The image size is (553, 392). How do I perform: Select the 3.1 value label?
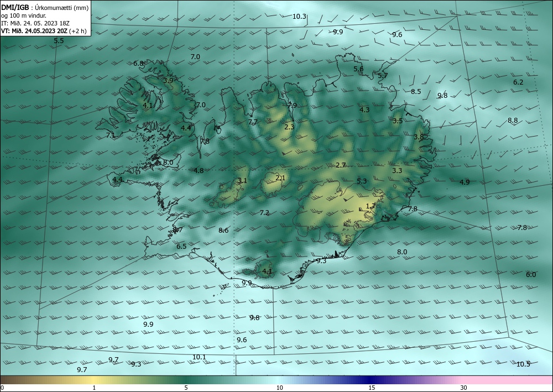(242, 181)
